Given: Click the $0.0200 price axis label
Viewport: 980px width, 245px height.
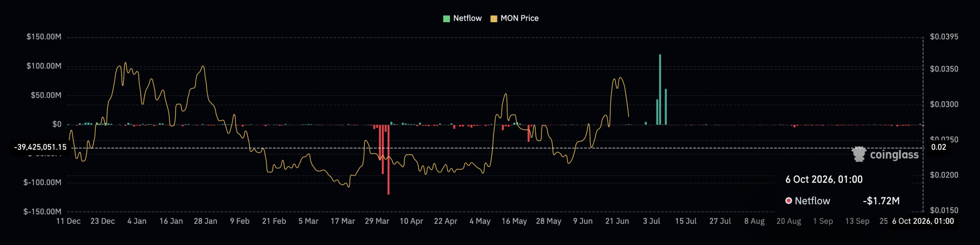Looking at the screenshot, I should point(944,175).
